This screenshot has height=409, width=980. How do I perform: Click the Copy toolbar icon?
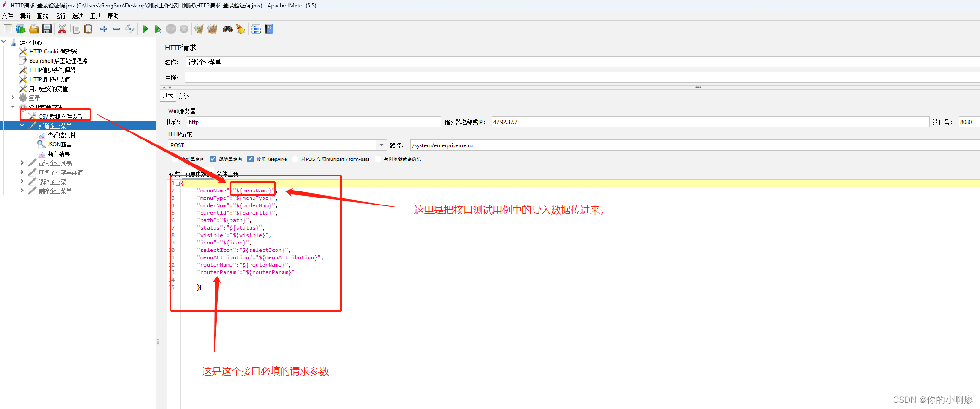click(x=75, y=29)
